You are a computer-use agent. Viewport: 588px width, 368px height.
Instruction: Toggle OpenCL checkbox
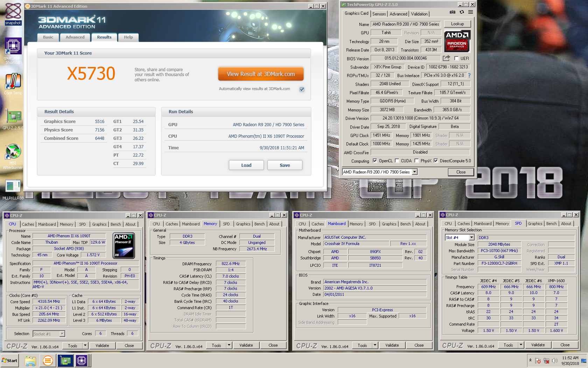tap(375, 161)
